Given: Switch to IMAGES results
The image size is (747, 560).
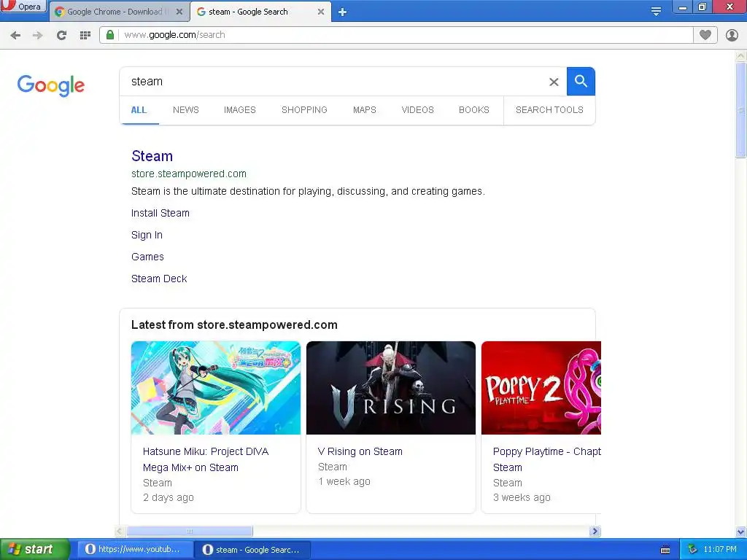Looking at the screenshot, I should point(239,110).
